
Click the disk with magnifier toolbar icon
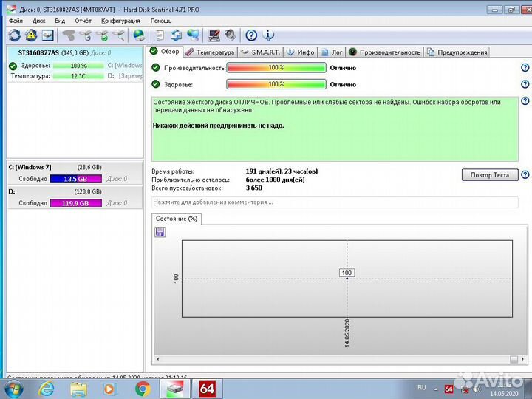[x=119, y=35]
